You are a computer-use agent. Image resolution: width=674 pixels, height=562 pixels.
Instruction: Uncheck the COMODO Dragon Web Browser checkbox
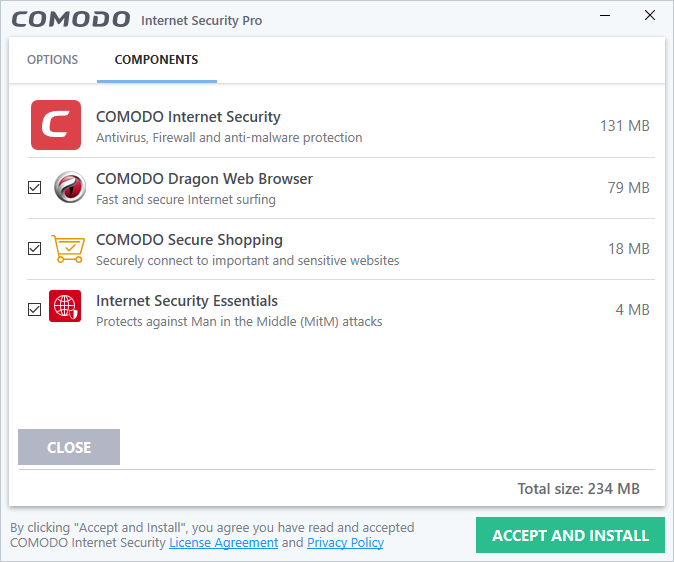click(34, 187)
